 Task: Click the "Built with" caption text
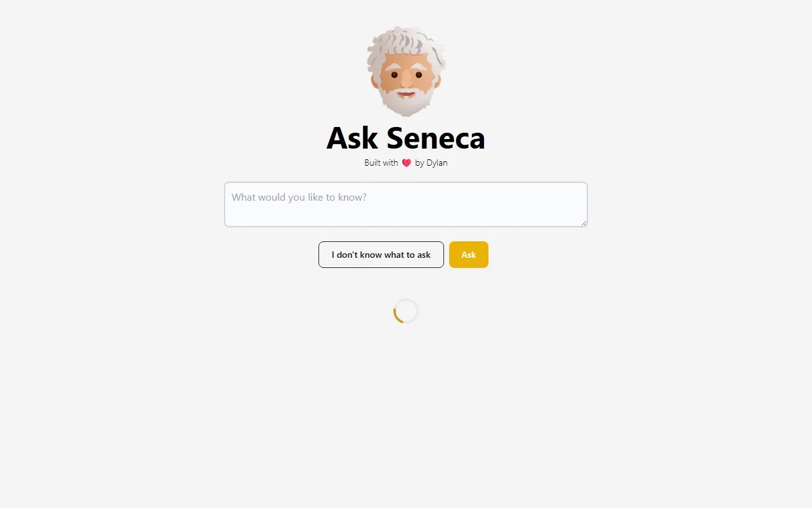click(381, 163)
